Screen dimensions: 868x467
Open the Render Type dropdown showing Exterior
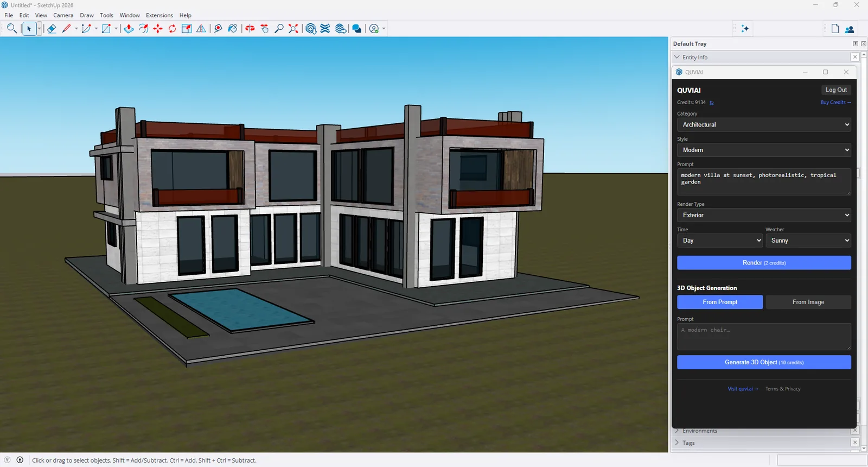(x=764, y=215)
